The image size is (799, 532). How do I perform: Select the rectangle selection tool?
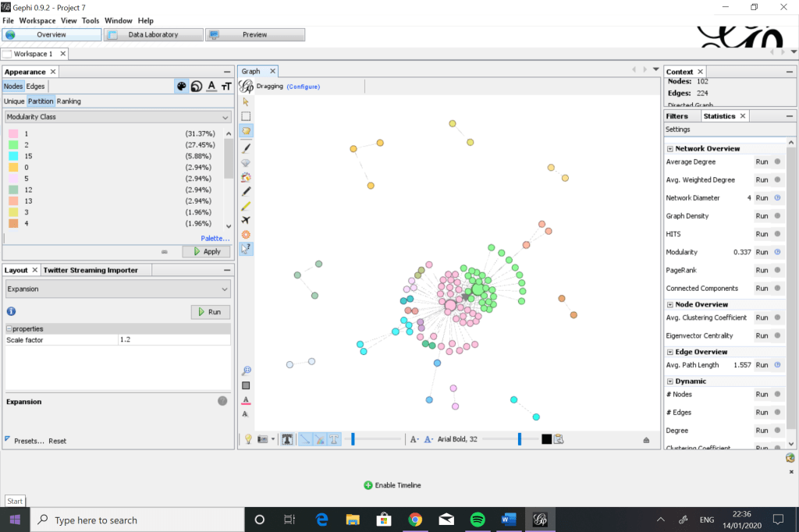pos(246,116)
